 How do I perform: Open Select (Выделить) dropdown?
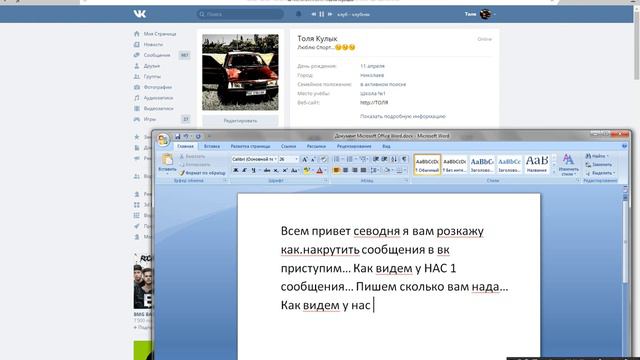600,173
